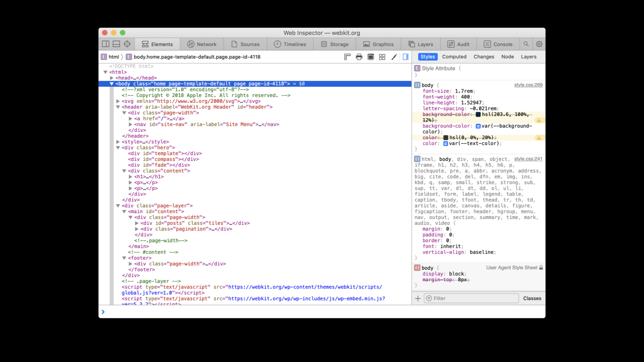Open the search magnifier icon
This screenshot has height=362, width=644.
click(x=526, y=44)
